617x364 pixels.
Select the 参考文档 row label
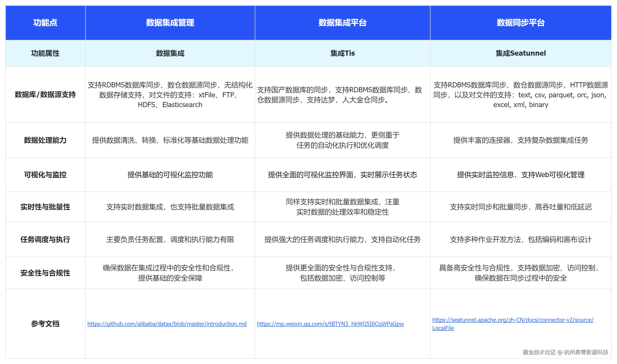[x=45, y=324]
